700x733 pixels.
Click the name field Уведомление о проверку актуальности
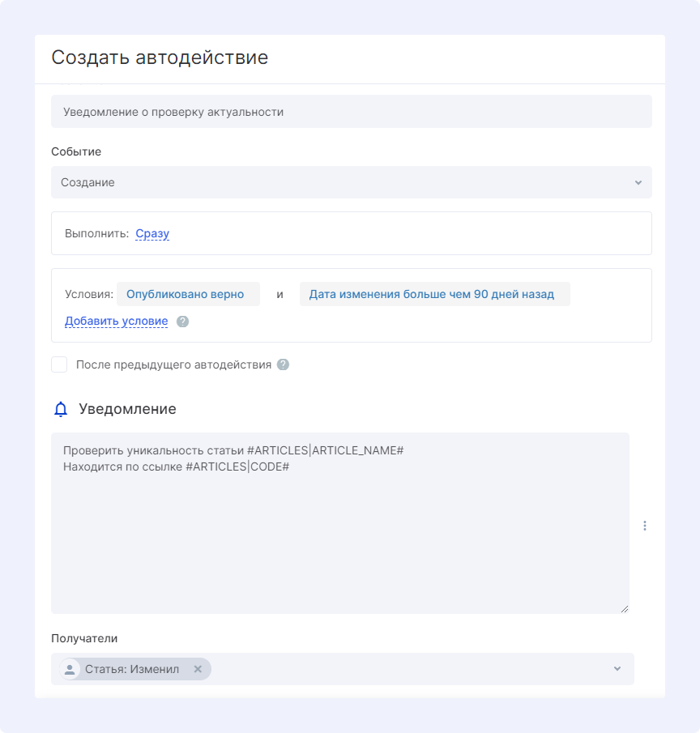point(351,112)
